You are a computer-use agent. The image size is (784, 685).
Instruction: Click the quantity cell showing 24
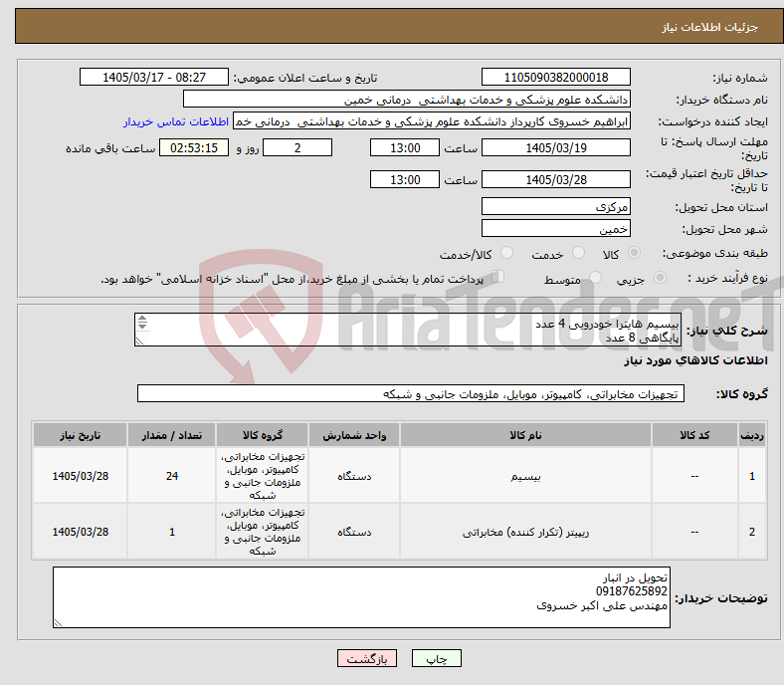171,476
